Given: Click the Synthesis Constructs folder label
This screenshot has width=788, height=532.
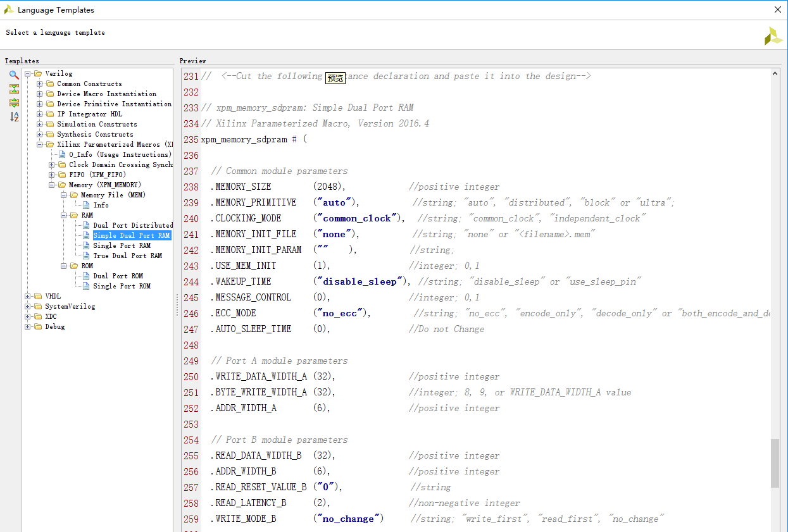Looking at the screenshot, I should point(95,135).
